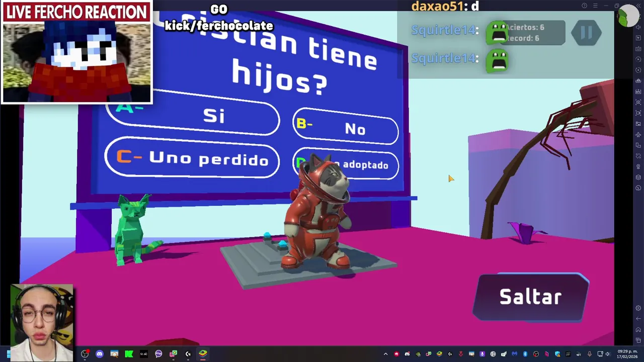Click the rotate screen icon in sidebar
Image resolution: width=644 pixels, height=362 pixels.
[x=638, y=145]
